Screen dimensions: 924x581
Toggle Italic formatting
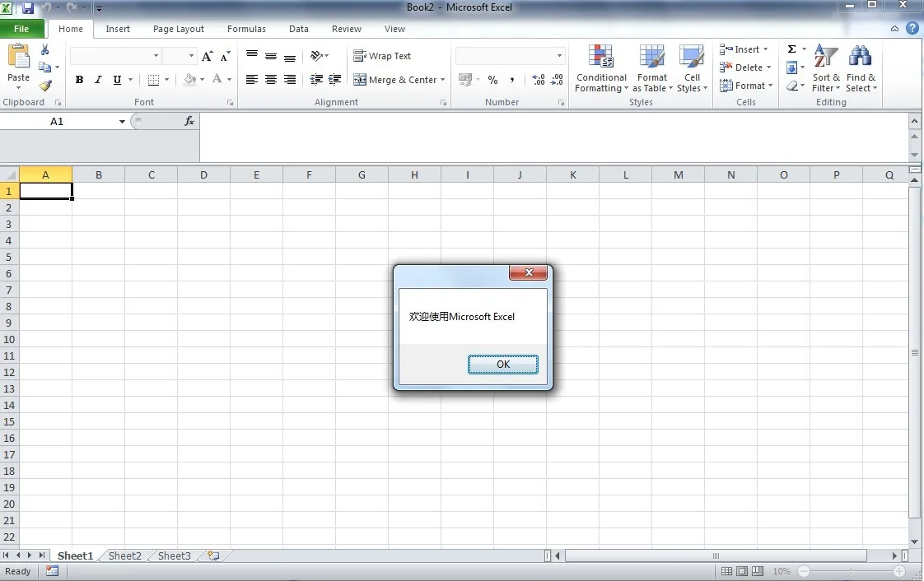(x=98, y=80)
